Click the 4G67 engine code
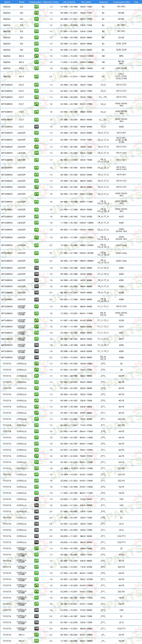This screenshot has height=644, width=142. tap(121, 223)
